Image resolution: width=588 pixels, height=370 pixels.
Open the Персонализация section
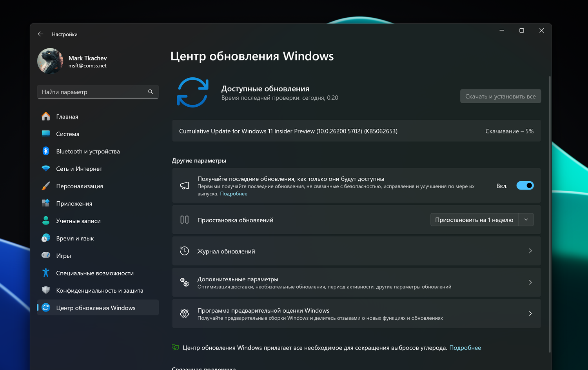point(98,186)
